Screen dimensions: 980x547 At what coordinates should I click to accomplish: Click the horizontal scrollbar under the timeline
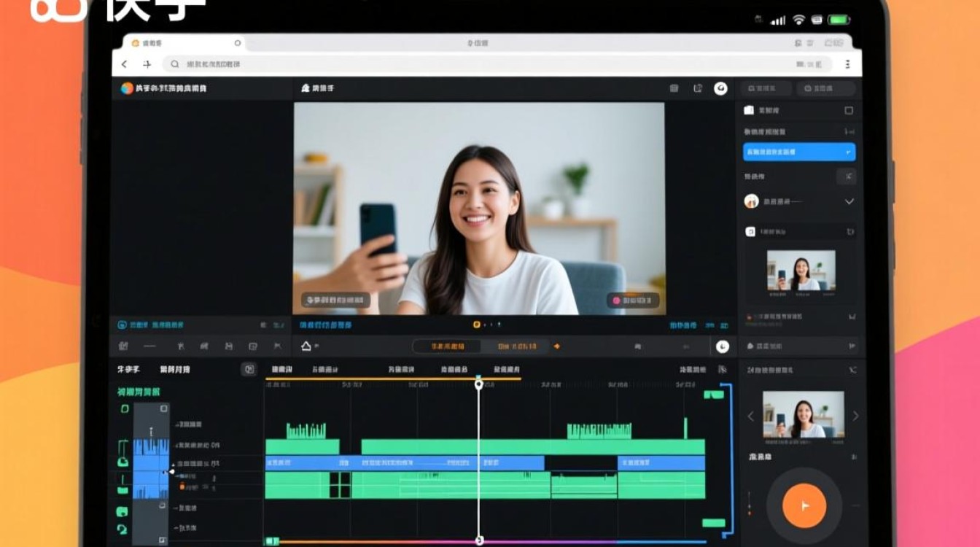[486, 542]
